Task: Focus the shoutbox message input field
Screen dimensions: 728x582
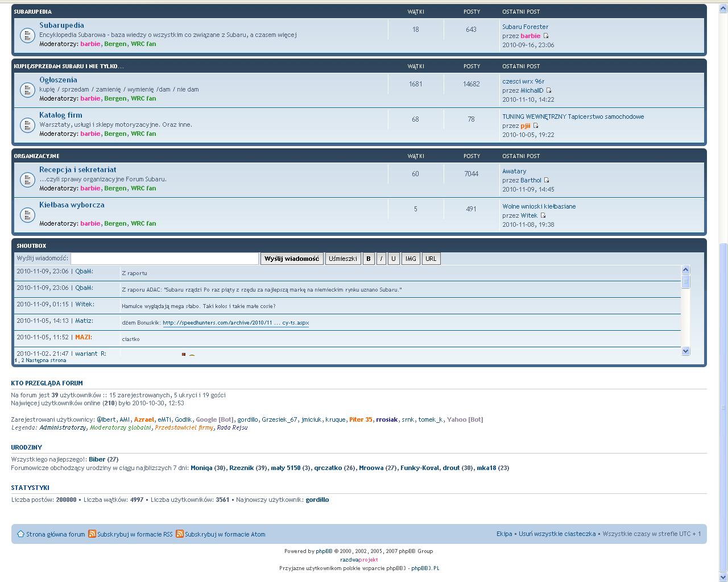Action: [164, 259]
